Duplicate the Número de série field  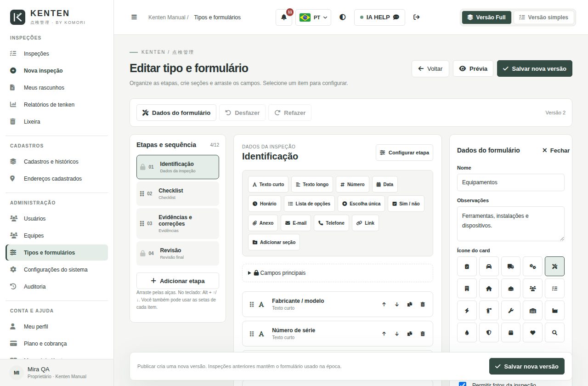point(410,334)
